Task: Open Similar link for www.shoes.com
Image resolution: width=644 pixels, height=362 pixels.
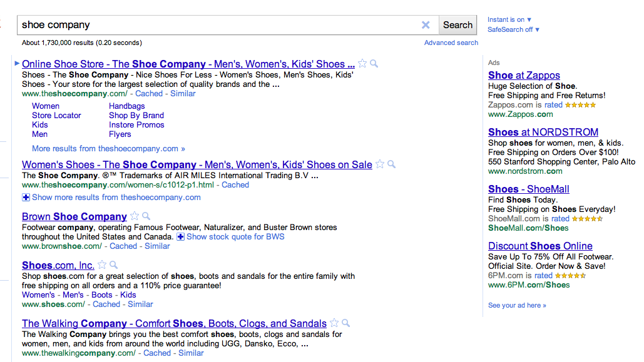Action: point(140,304)
